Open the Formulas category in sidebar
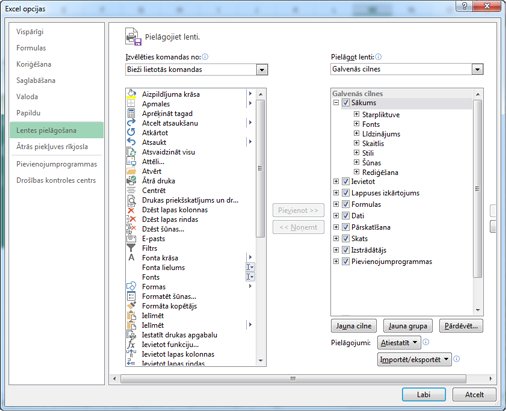The width and height of the screenshot is (506, 411). pos(31,48)
